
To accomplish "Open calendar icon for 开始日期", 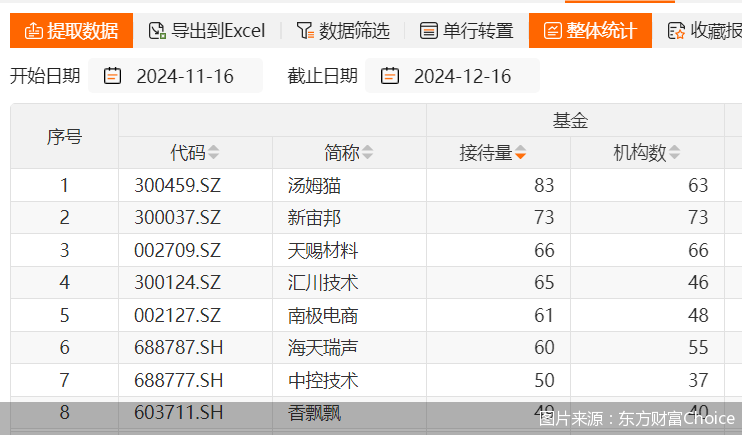I will [x=113, y=76].
